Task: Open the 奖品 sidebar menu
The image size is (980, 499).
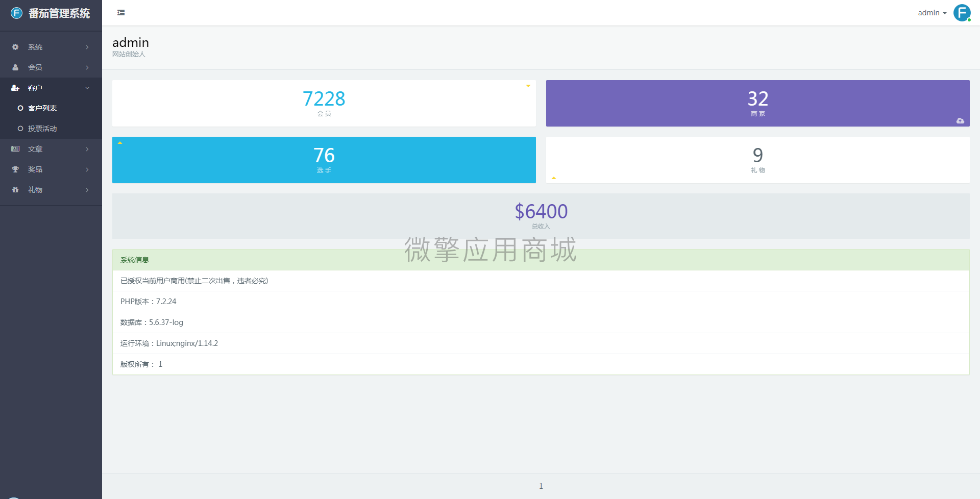Action: coord(51,169)
